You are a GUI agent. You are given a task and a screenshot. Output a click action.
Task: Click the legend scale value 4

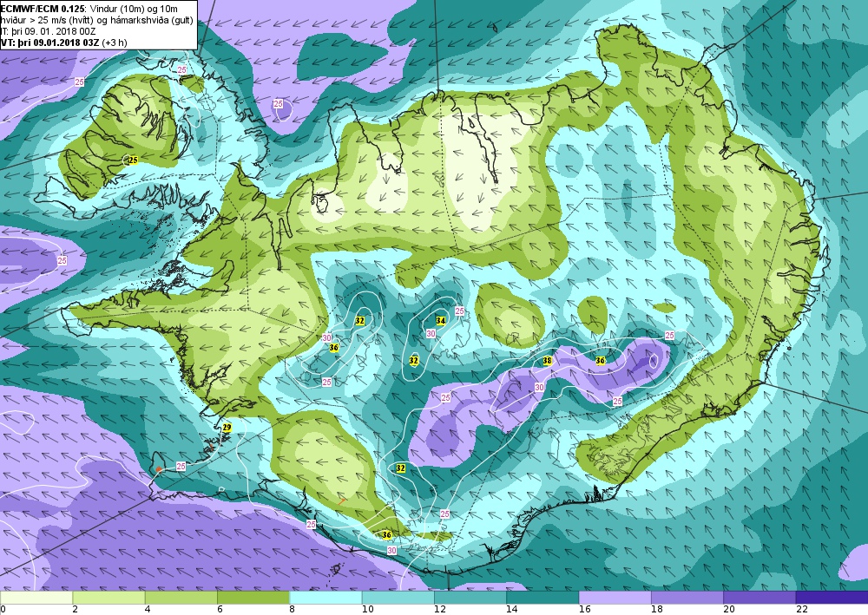148,610
